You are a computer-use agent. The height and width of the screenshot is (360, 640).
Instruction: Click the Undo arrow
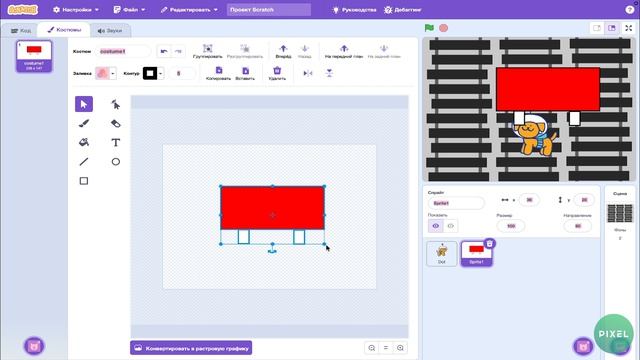(x=164, y=51)
